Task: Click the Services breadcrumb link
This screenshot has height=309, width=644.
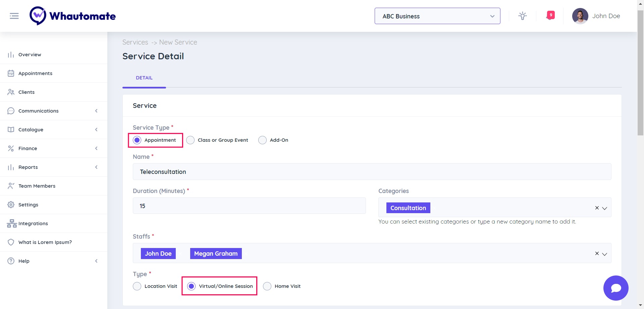Action: (135, 42)
